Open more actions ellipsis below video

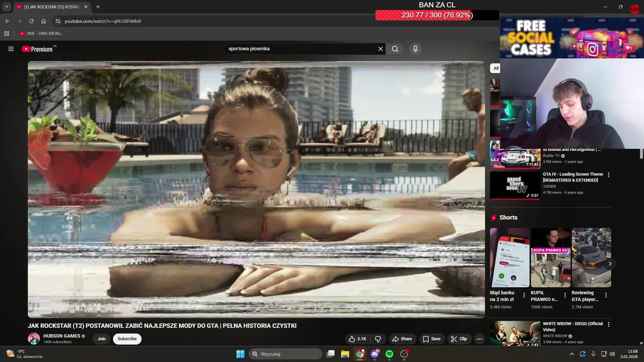479,339
